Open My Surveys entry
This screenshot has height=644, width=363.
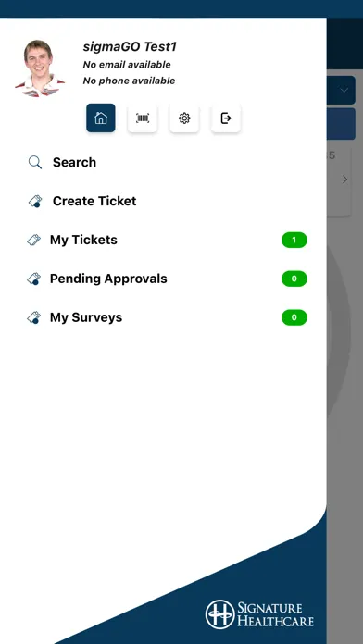coord(86,317)
